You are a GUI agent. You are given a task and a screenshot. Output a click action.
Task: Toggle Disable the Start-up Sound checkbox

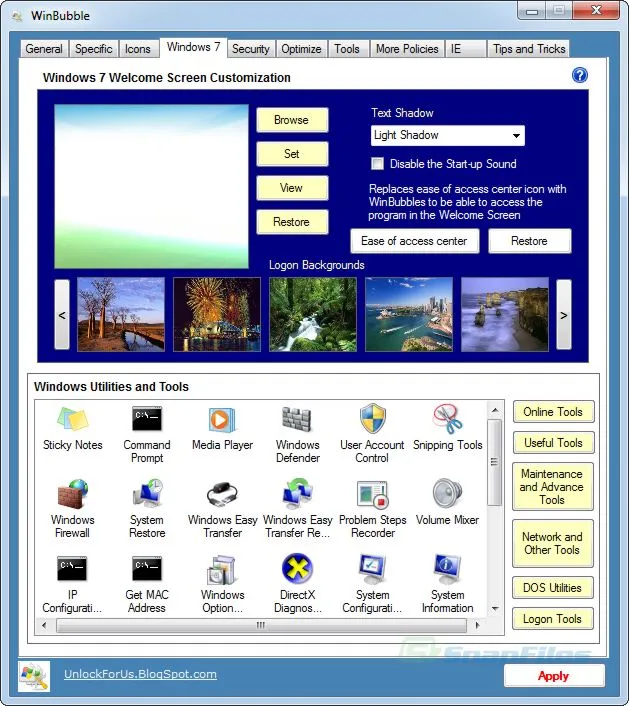pyautogui.click(x=377, y=163)
